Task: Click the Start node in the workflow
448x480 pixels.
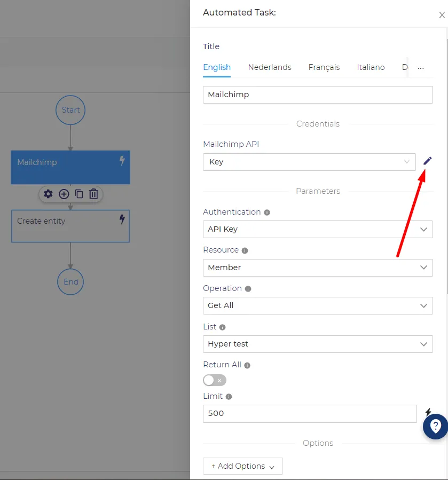Action: pyautogui.click(x=70, y=110)
